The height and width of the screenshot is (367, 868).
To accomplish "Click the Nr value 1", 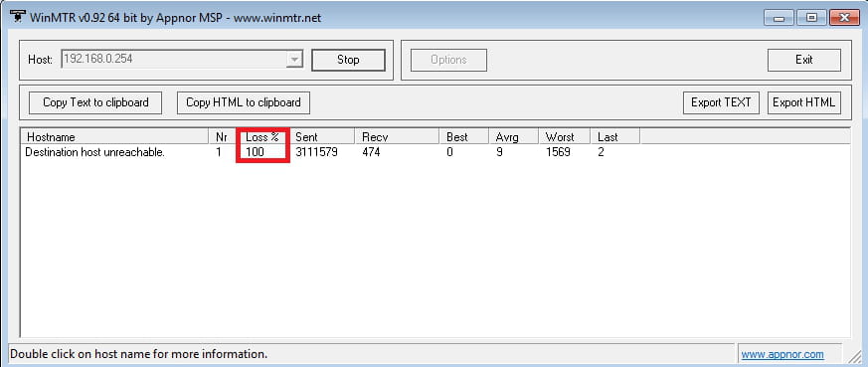I will 219,152.
